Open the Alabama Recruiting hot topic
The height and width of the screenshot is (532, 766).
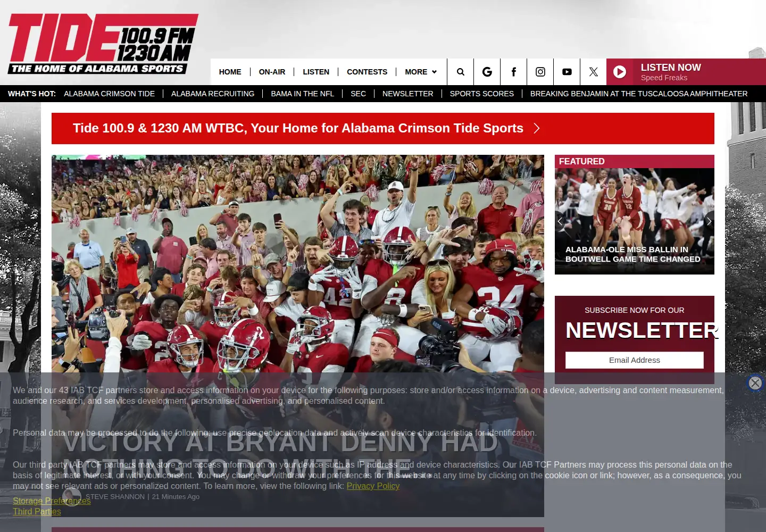(x=213, y=94)
